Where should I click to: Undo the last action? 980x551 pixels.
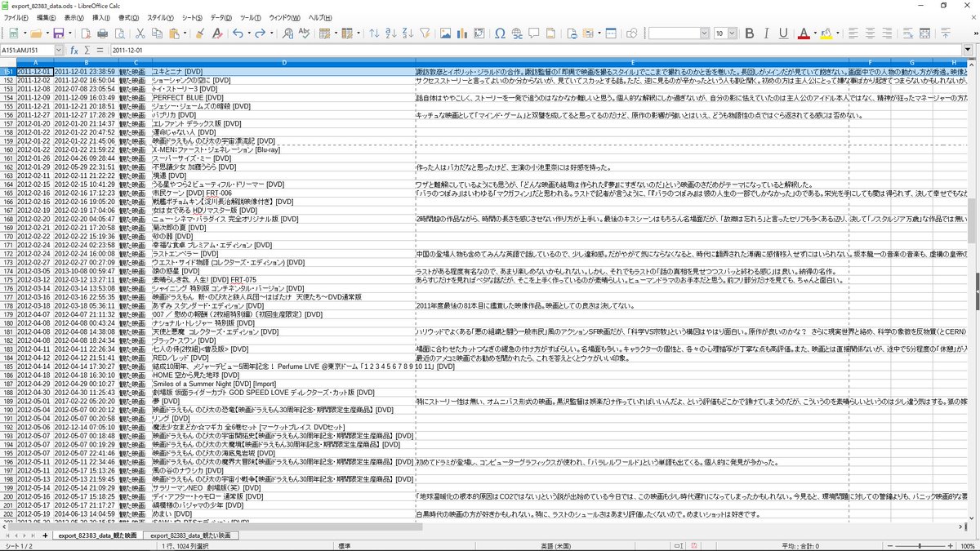[237, 33]
